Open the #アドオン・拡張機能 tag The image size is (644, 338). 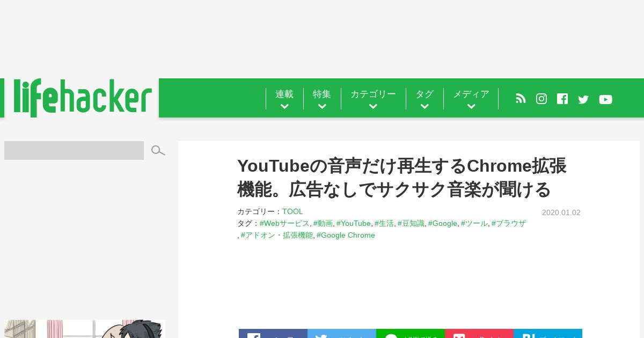coord(276,236)
